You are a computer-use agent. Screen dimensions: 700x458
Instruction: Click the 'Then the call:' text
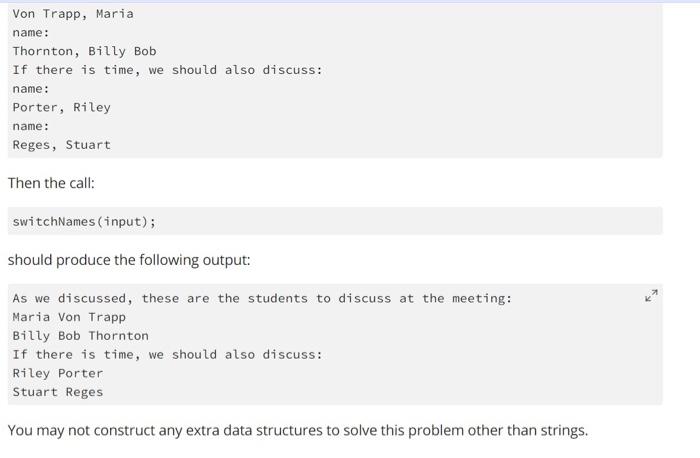click(51, 183)
